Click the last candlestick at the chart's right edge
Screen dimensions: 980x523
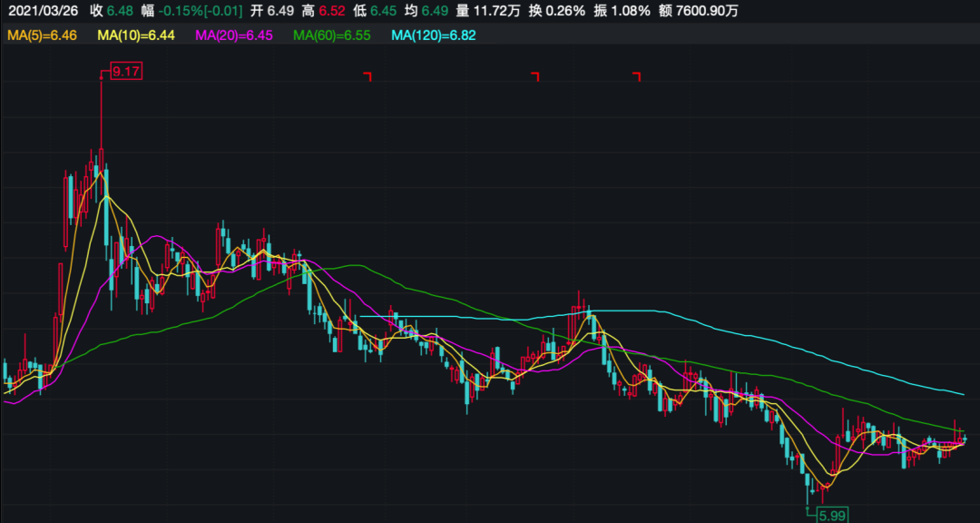[964, 439]
